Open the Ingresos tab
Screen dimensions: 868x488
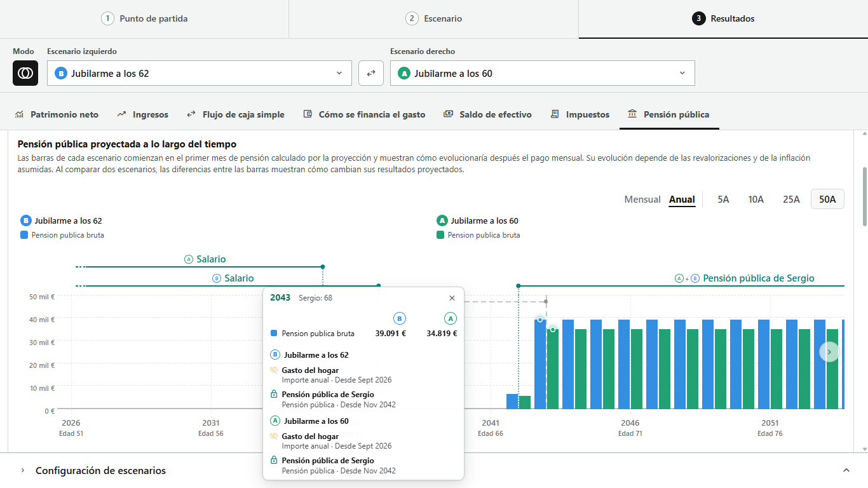(x=142, y=114)
